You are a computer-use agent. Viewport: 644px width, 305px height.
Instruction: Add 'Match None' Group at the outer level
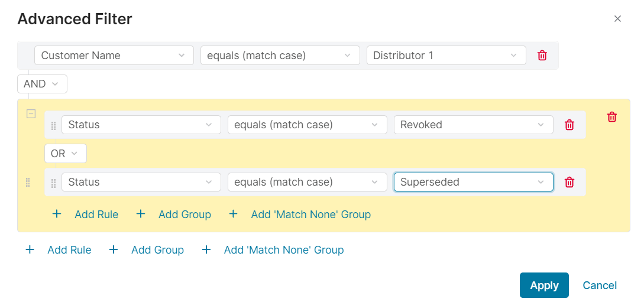pos(283,250)
